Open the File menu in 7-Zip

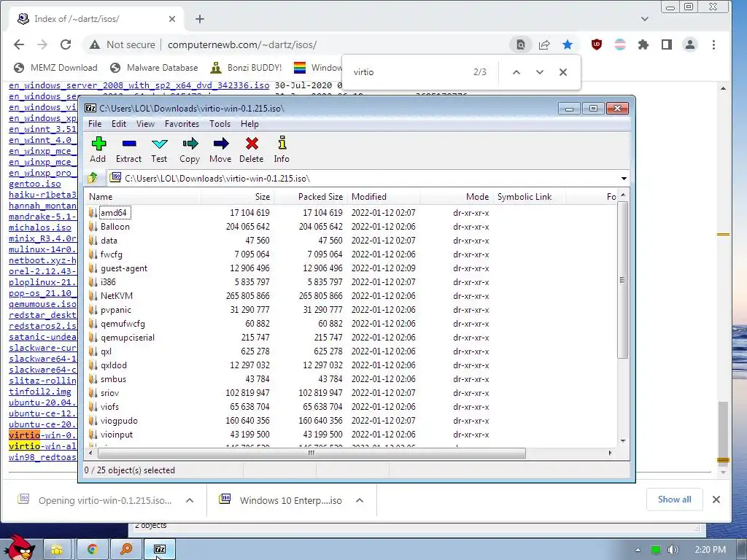tap(95, 124)
